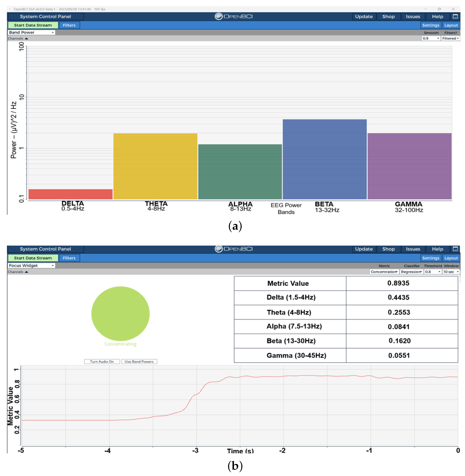465x476 pixels.
Task: Open the Issues menu in upper bar
Action: [413, 17]
